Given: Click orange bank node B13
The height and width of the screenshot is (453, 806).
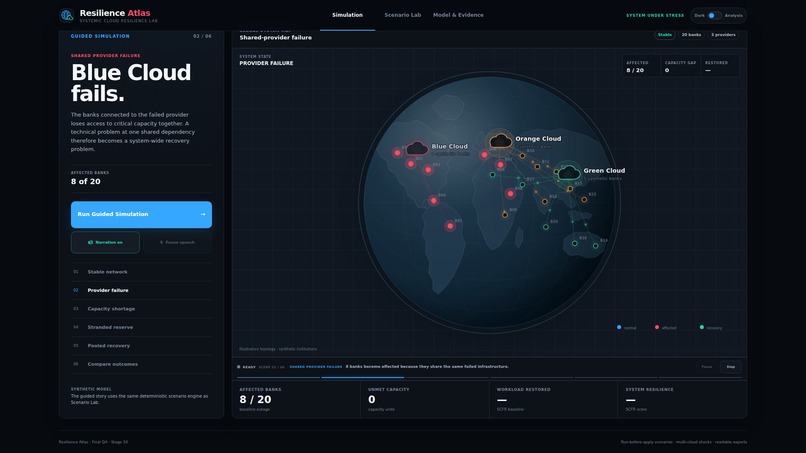Looking at the screenshot, I should tap(584, 200).
